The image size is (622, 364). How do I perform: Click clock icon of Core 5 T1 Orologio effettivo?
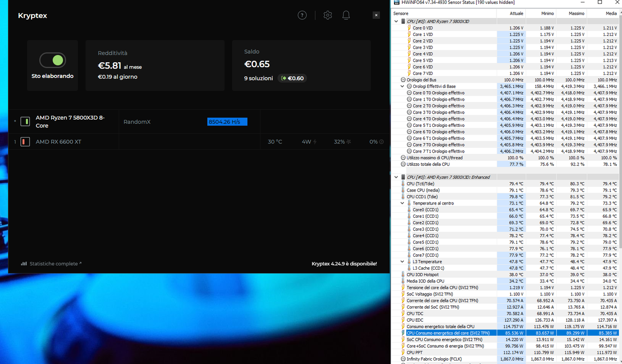(x=409, y=125)
